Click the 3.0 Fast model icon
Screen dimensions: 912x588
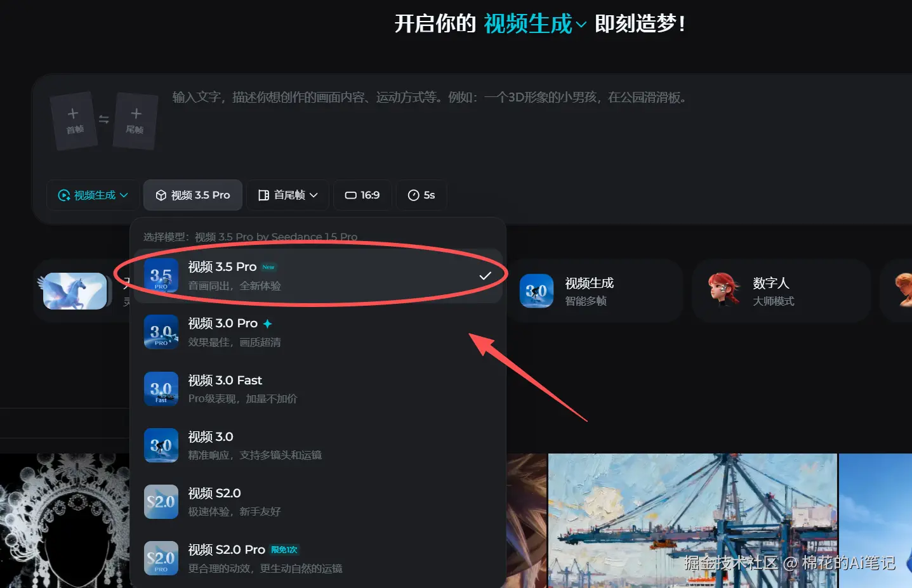pos(161,389)
